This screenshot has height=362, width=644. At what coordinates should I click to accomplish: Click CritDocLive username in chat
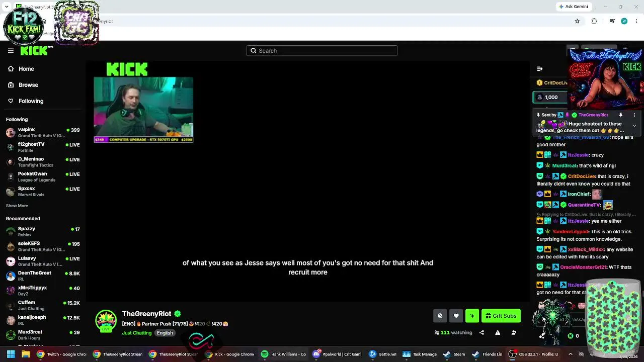(x=582, y=176)
